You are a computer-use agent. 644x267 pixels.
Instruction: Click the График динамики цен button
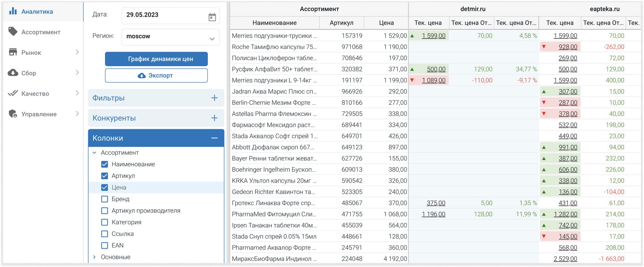[156, 59]
